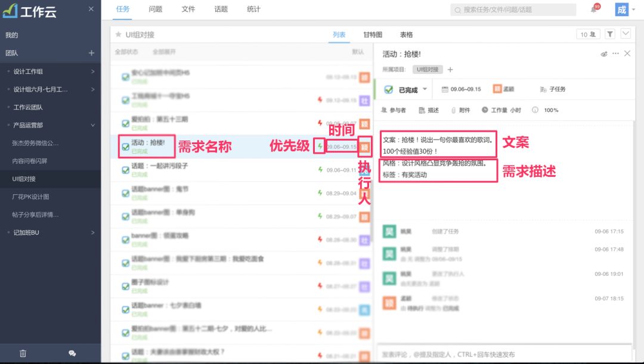Image resolution: width=644 pixels, height=364 pixels.
Task: Click the 工作云 logo icon
Action: [10, 11]
